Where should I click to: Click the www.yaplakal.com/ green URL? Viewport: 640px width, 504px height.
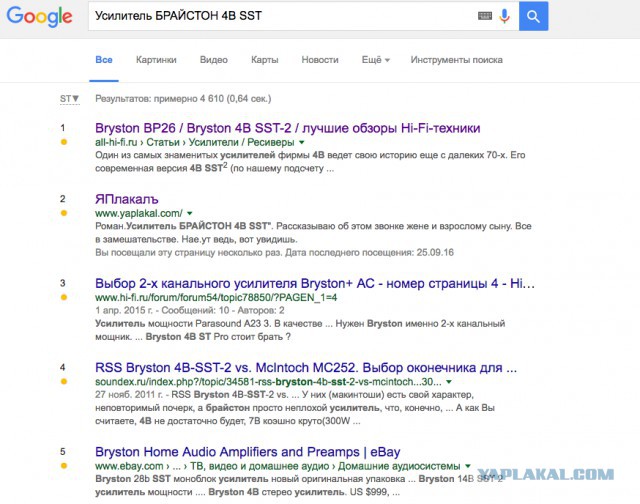[139, 213]
